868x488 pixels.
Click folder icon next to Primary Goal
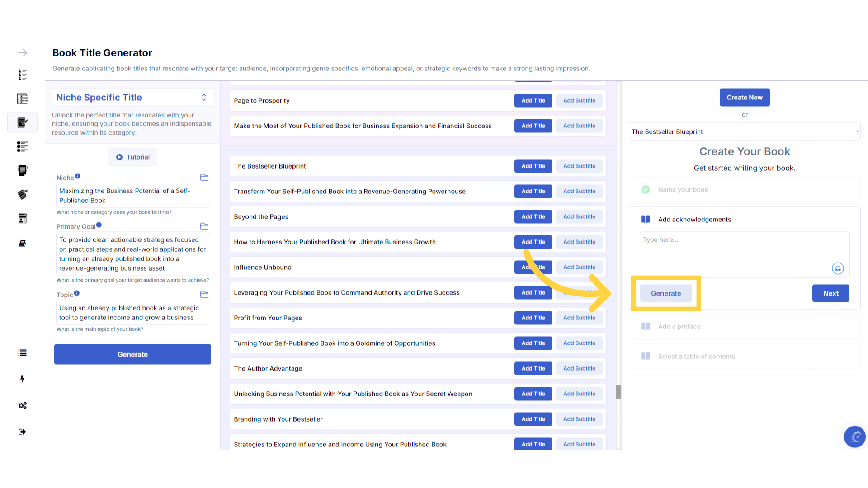204,226
